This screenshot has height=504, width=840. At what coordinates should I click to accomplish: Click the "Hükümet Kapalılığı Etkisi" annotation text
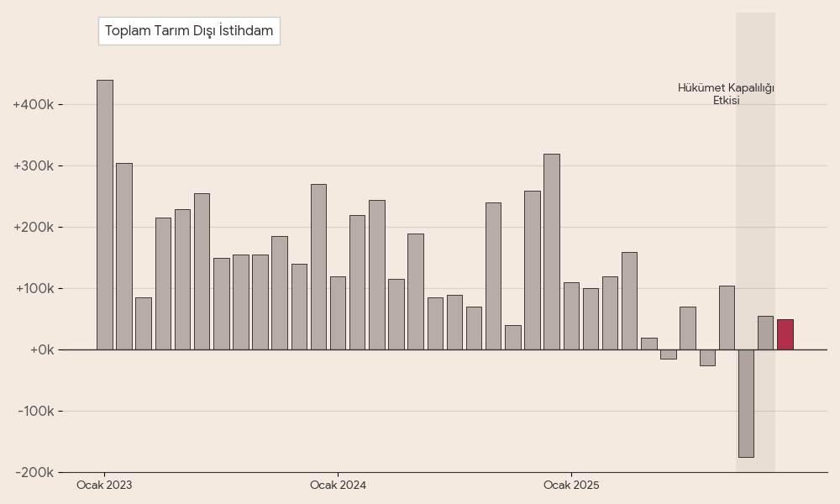[726, 94]
